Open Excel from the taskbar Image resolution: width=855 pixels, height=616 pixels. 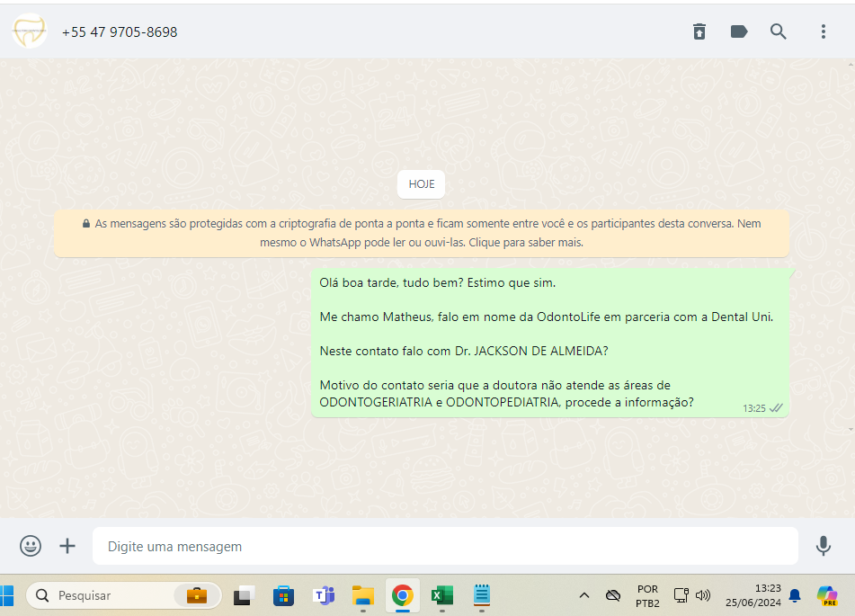(442, 595)
